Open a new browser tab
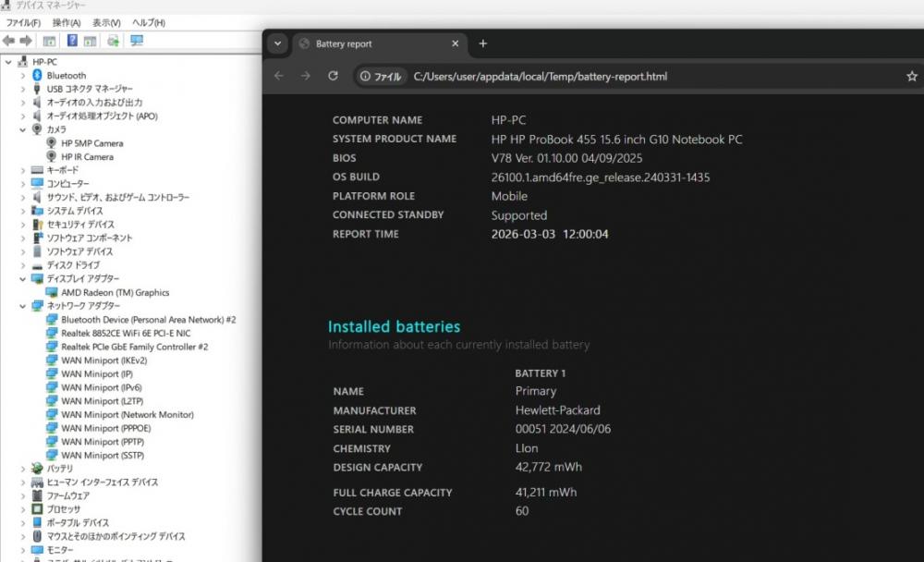Screen dimensions: 924x562 tap(482, 43)
